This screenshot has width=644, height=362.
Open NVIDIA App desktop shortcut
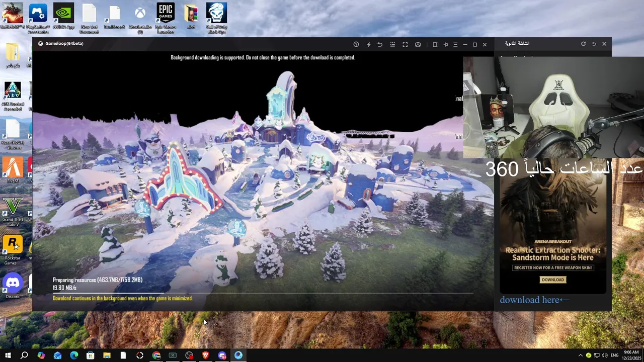tap(63, 16)
